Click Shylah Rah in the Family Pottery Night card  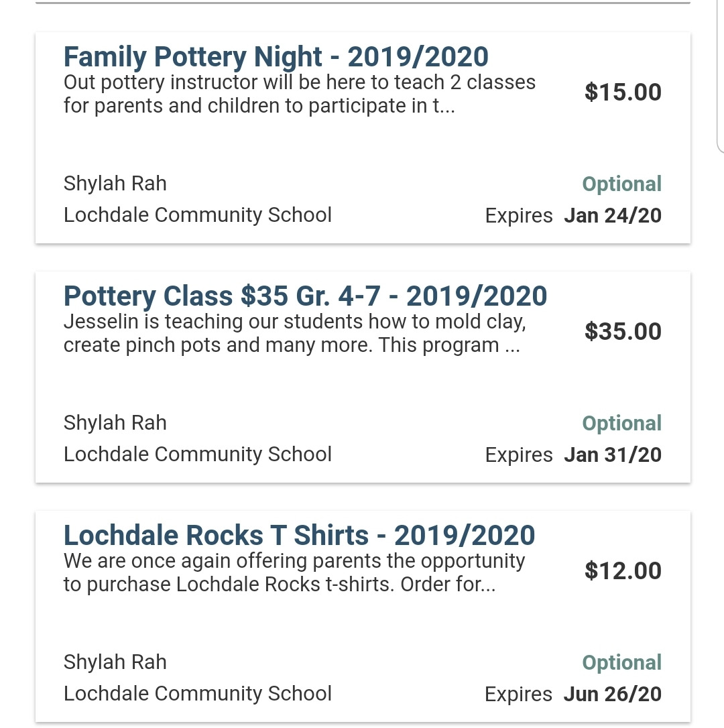pos(115,184)
